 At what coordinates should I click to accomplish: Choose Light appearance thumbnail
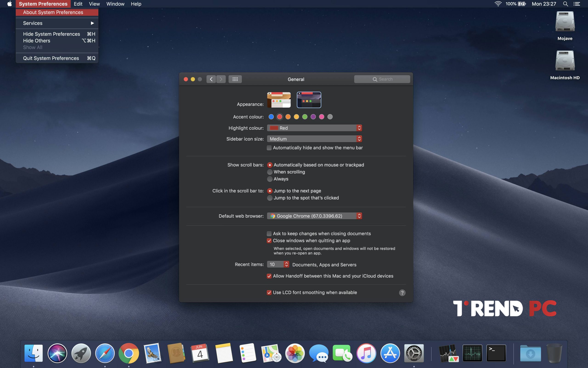[x=279, y=100]
